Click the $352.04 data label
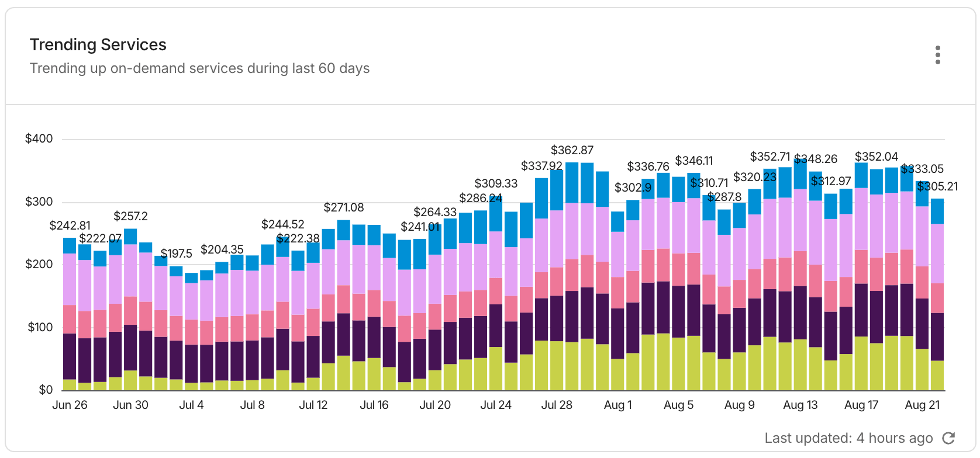 click(x=877, y=157)
